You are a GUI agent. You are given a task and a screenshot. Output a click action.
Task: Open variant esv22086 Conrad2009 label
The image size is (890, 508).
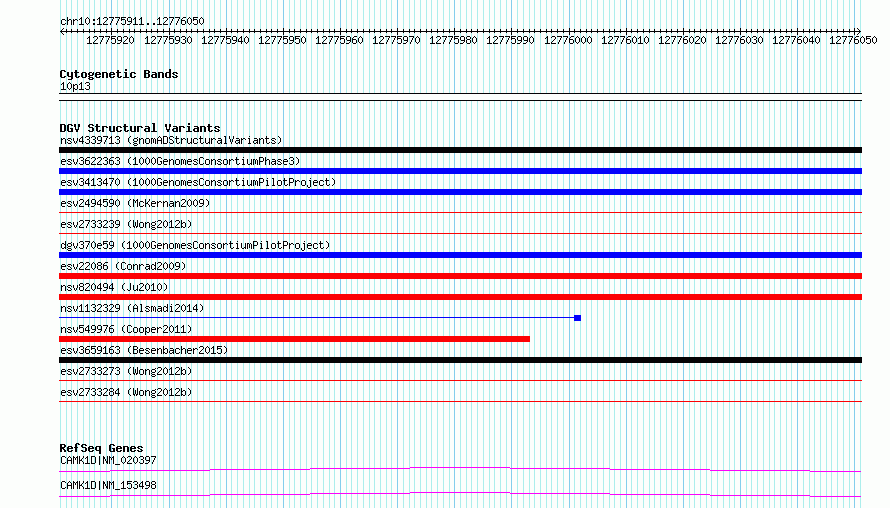click(x=123, y=266)
